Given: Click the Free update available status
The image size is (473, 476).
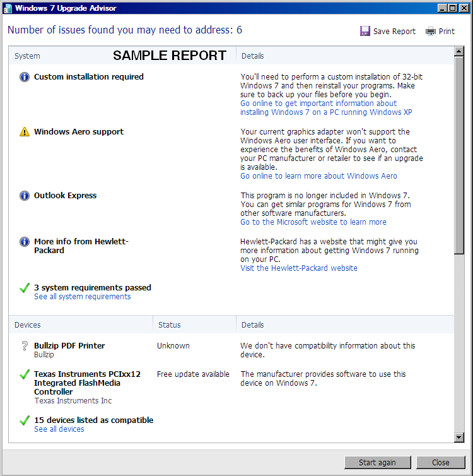Looking at the screenshot, I should (x=193, y=374).
